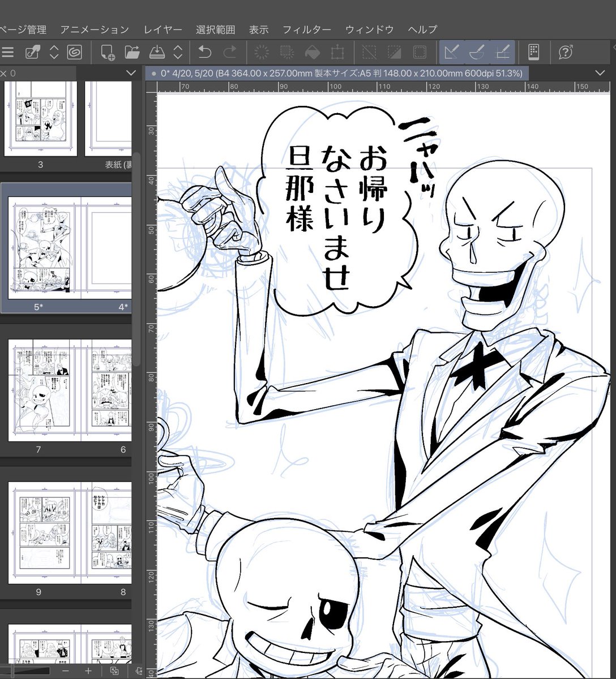Click the page number label "9"
Screen dimensions: 616x679
38,592
